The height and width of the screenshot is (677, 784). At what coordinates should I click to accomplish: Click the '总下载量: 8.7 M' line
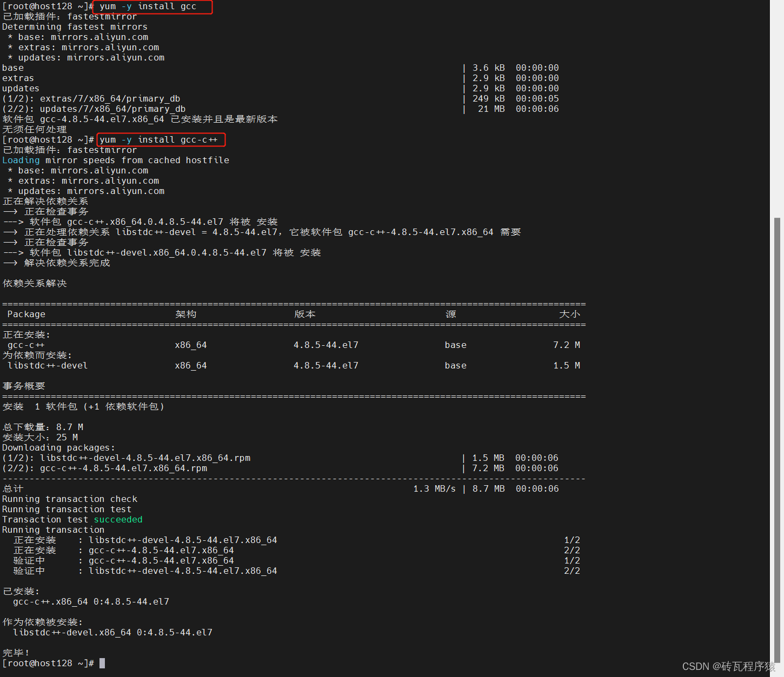tap(43, 427)
